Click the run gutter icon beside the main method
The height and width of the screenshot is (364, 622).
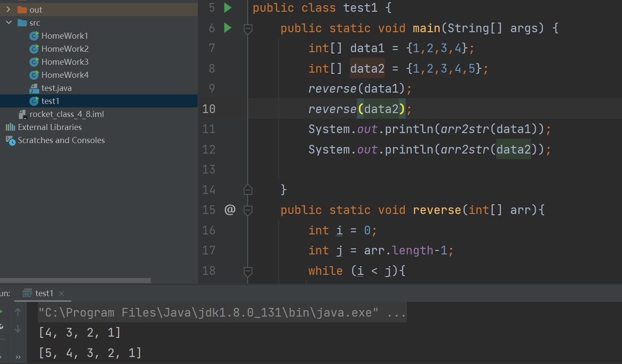coord(228,28)
